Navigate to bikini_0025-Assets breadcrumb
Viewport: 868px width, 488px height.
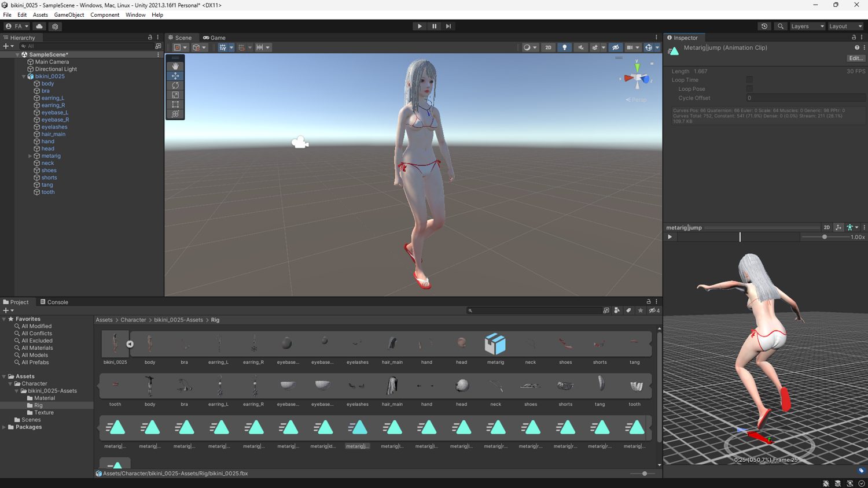point(178,320)
